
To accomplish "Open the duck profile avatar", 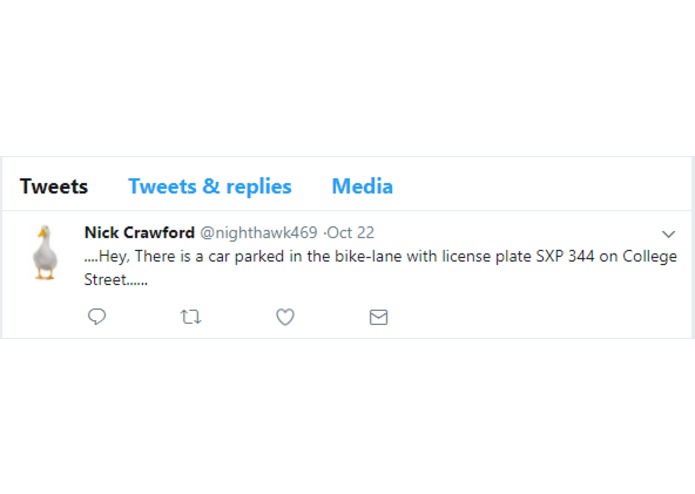I will click(x=45, y=253).
